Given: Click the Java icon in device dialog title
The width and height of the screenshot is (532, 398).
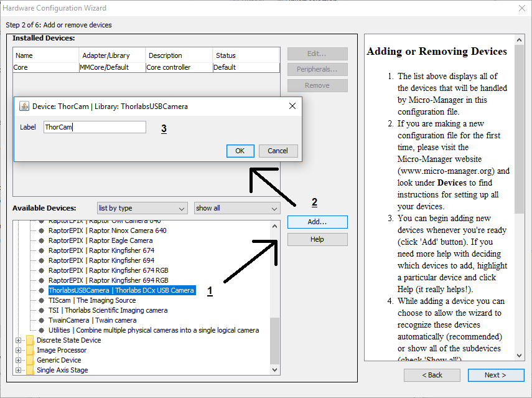Looking at the screenshot, I should (x=24, y=107).
